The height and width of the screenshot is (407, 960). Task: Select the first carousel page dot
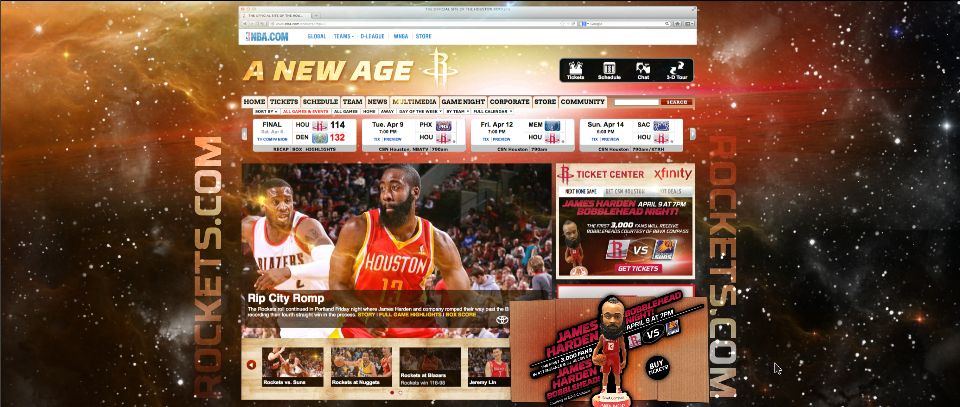392,392
